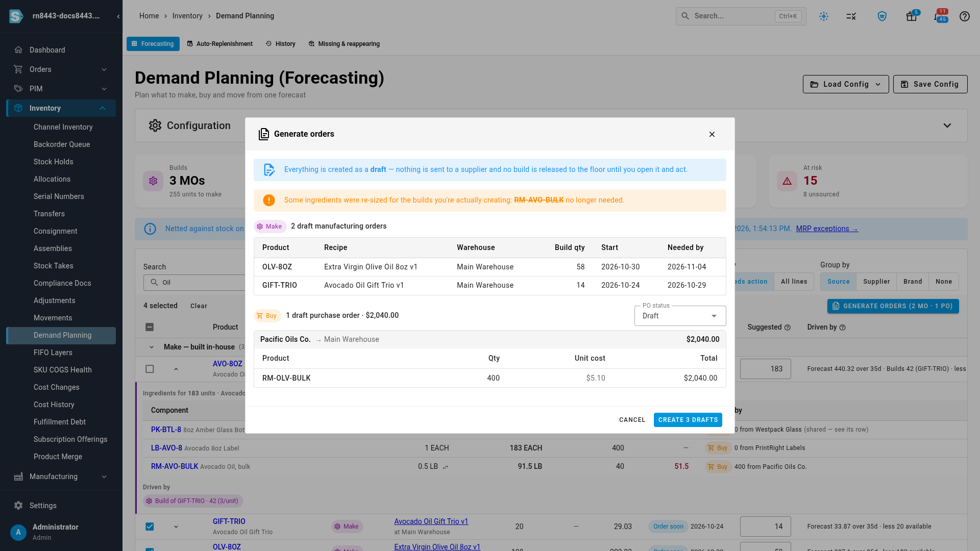Open the Forecasting tab

[x=153, y=44]
